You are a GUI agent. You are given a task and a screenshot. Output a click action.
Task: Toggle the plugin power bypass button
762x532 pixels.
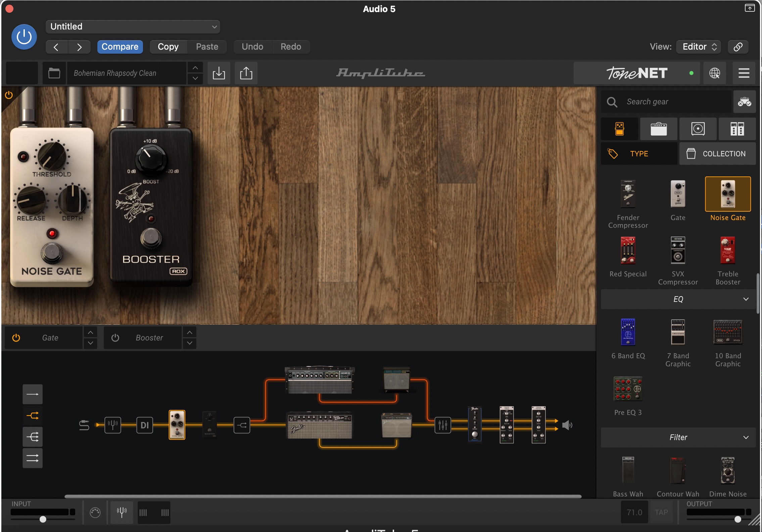[x=24, y=37]
